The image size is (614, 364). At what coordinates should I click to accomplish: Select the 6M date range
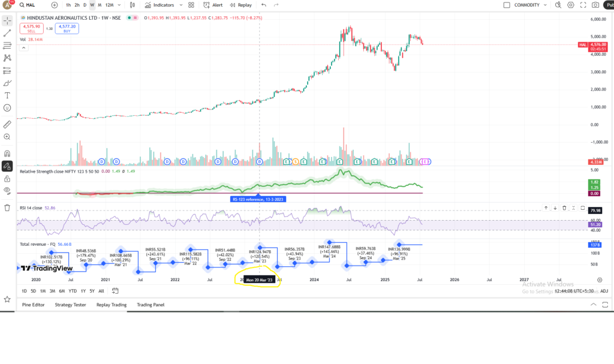click(x=62, y=291)
